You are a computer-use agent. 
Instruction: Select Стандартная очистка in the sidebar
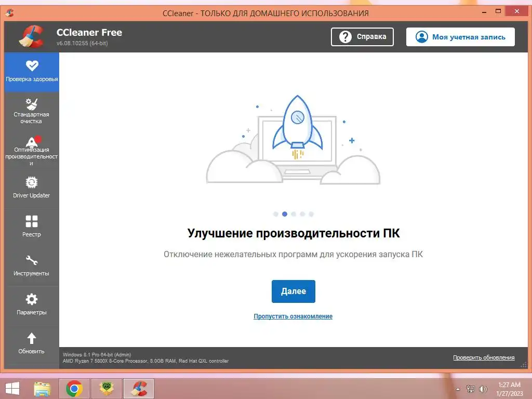[32, 111]
